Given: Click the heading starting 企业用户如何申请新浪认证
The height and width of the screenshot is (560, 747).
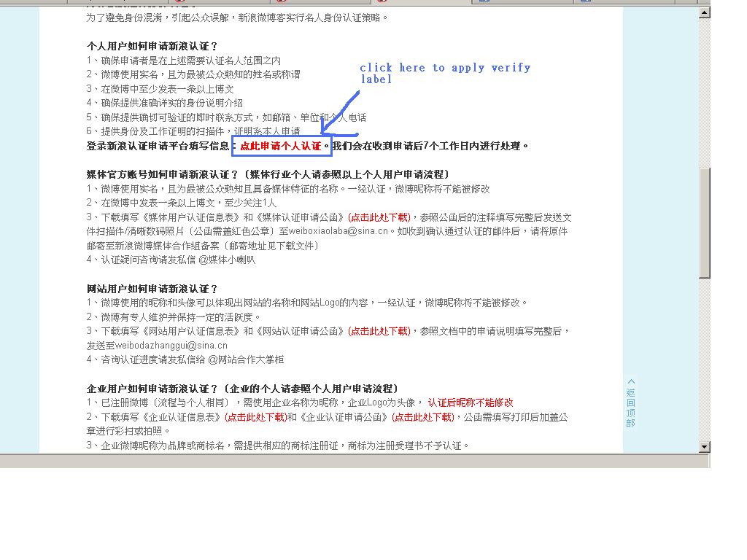Looking at the screenshot, I should coord(243,389).
